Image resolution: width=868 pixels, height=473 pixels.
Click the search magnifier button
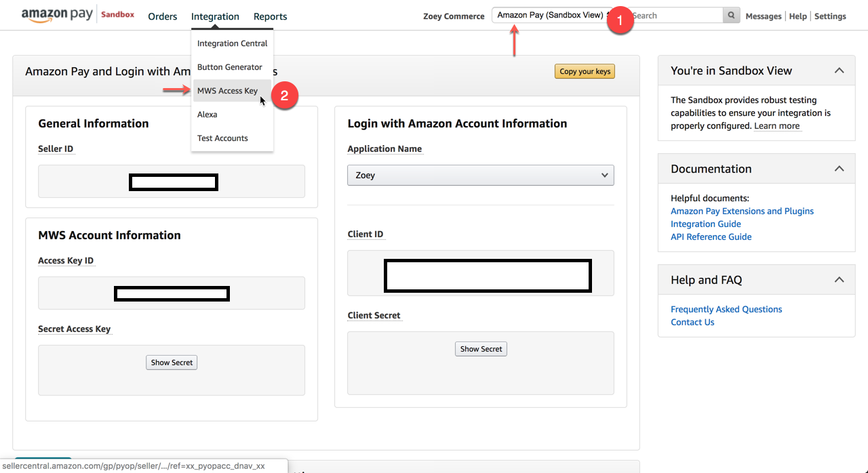pos(731,16)
